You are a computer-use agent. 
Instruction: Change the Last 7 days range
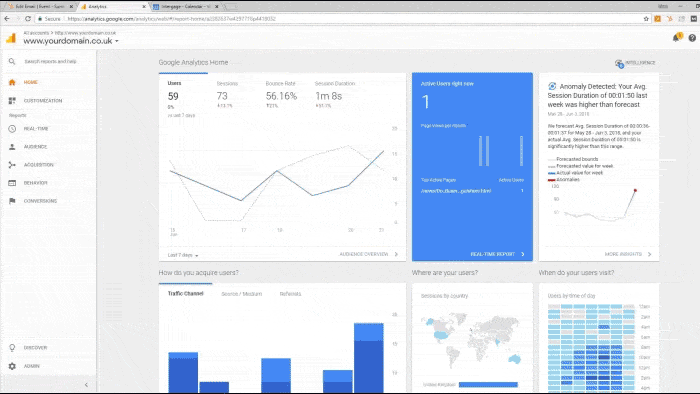point(183,255)
